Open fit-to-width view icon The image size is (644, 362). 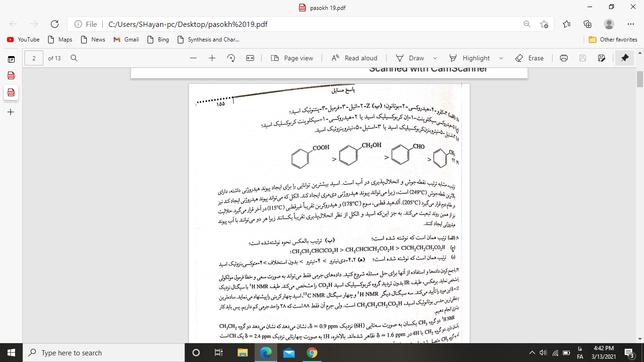(250, 58)
